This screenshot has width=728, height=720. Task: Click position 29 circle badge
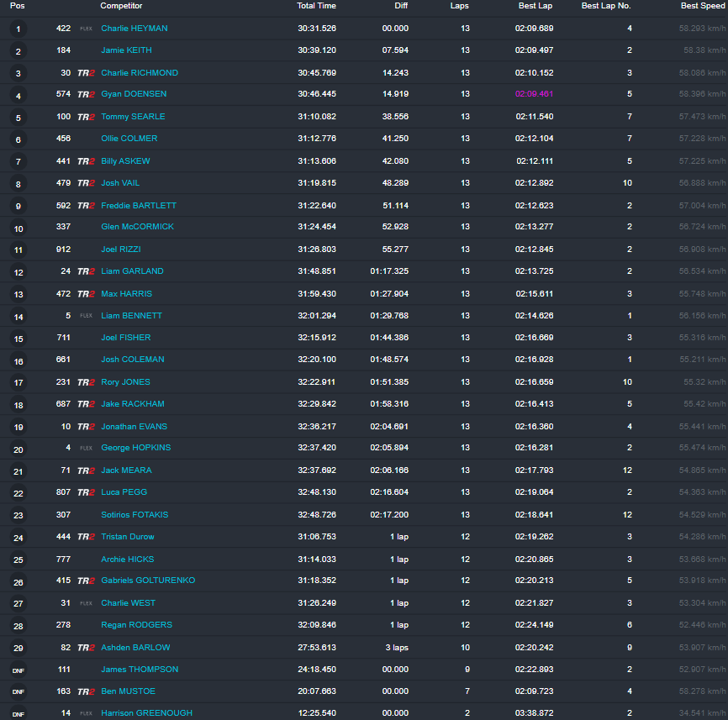[18, 648]
